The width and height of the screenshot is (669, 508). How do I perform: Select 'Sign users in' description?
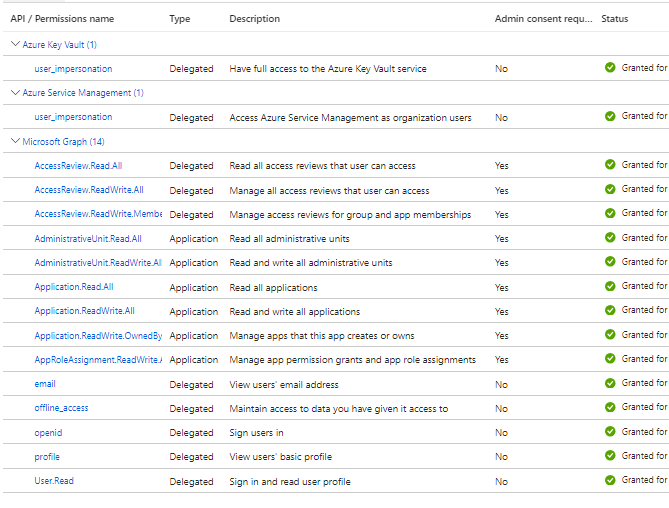(256, 433)
